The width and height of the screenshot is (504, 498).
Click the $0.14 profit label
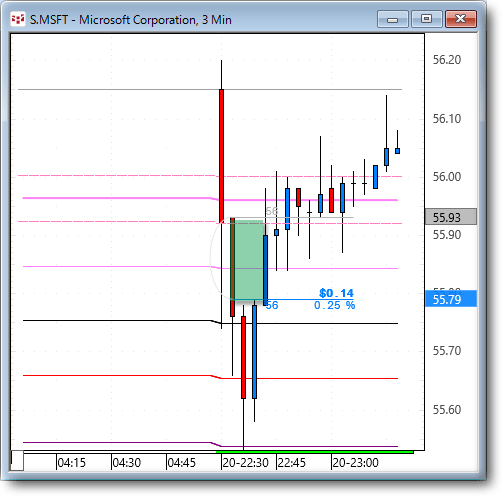(336, 293)
